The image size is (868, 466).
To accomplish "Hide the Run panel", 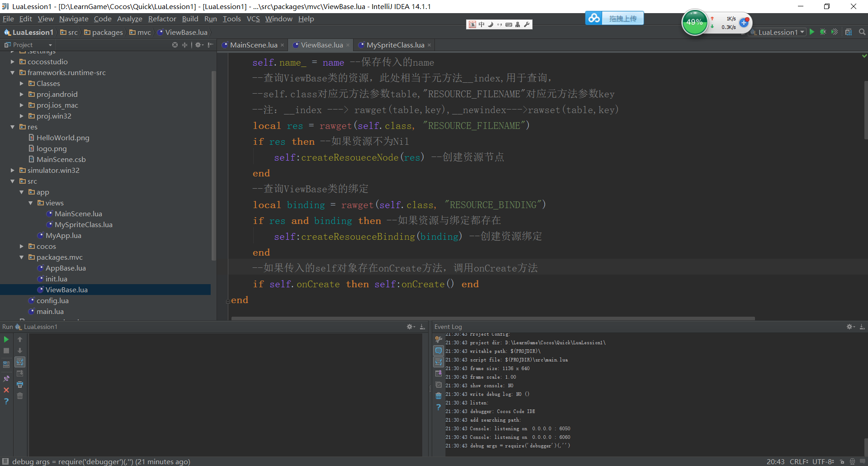I will pyautogui.click(x=422, y=327).
